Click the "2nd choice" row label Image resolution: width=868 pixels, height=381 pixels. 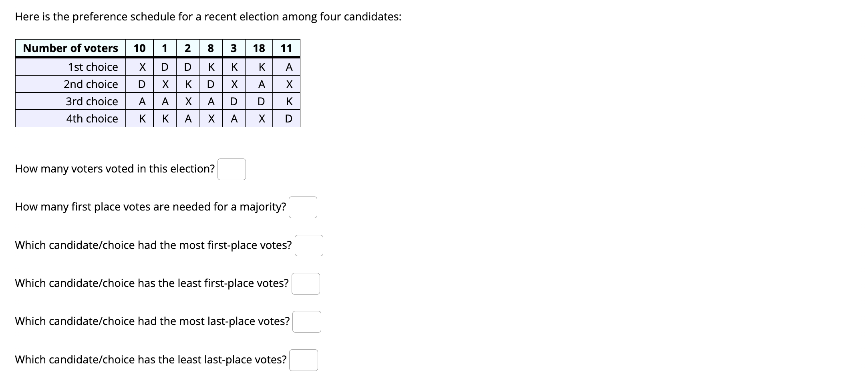(x=91, y=84)
